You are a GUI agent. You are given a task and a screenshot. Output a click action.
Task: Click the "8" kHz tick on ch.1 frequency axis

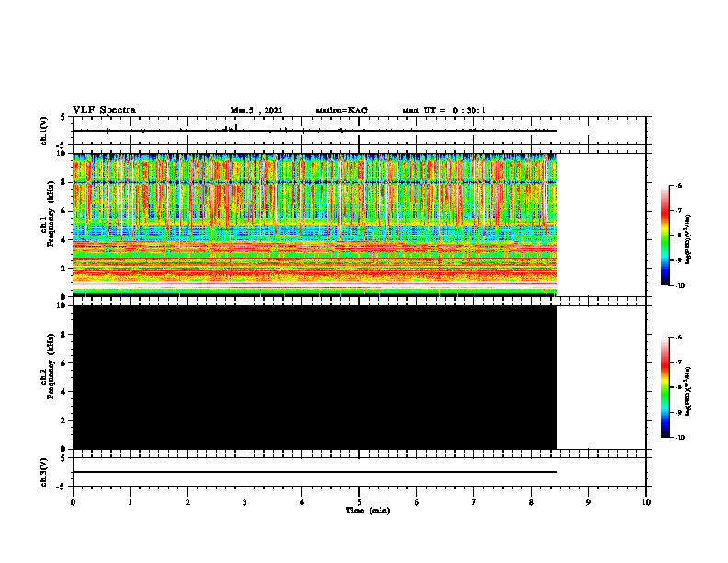point(64,182)
